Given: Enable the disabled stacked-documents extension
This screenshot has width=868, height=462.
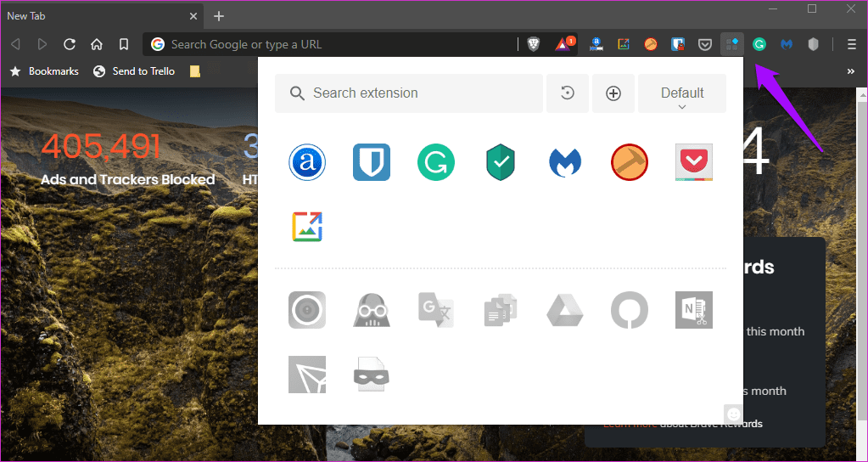Looking at the screenshot, I should (x=501, y=310).
